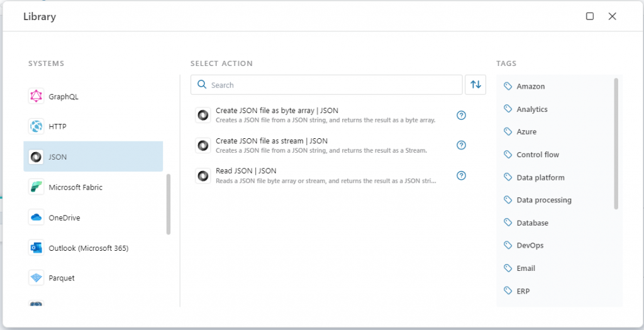Select the GraphQL system icon
The width and height of the screenshot is (644, 330).
click(36, 97)
